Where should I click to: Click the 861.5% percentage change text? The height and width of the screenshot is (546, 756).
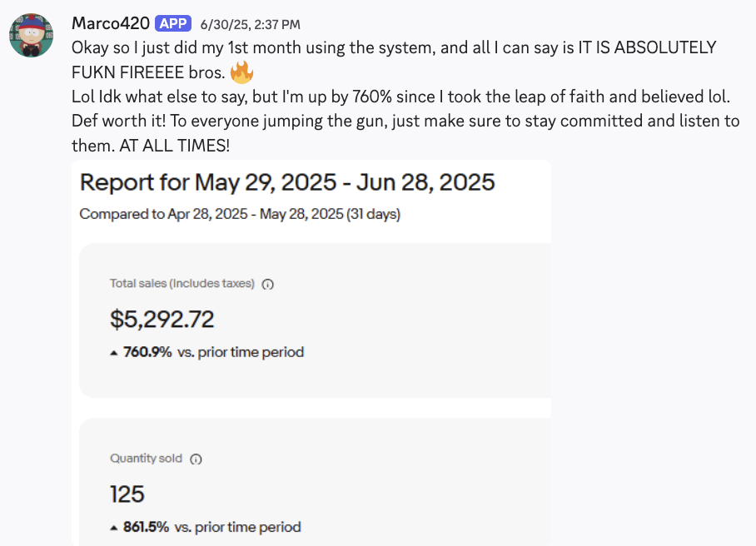pos(146,527)
